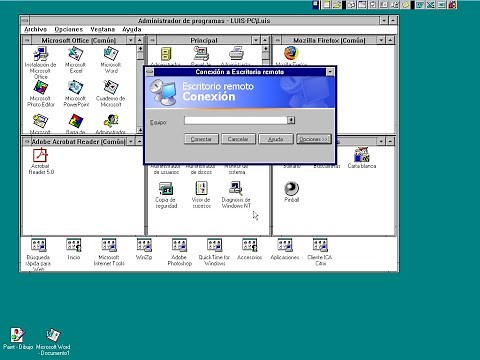This screenshot has height=360, width=480.
Task: Select the file cabinet icon in Principal
Action: tap(166, 54)
